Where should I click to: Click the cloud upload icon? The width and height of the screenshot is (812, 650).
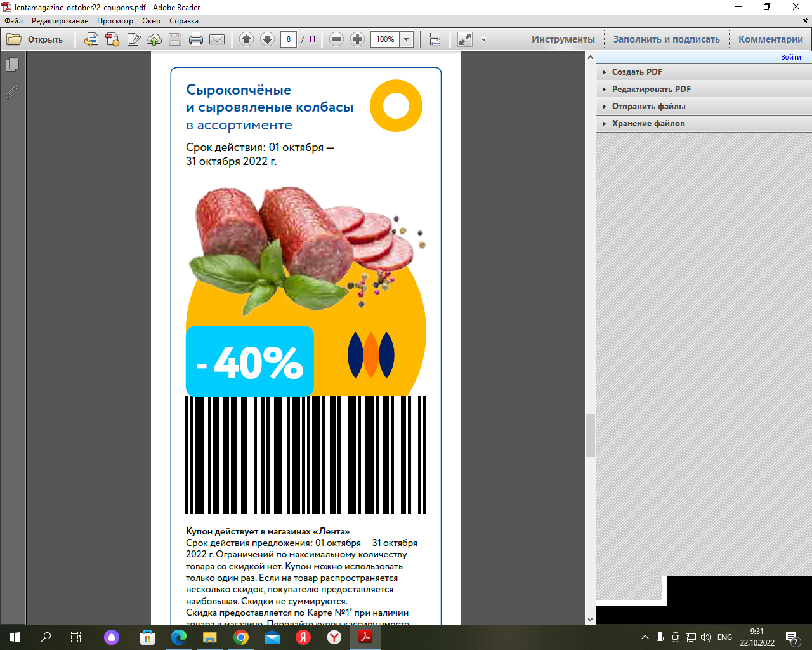point(154,39)
